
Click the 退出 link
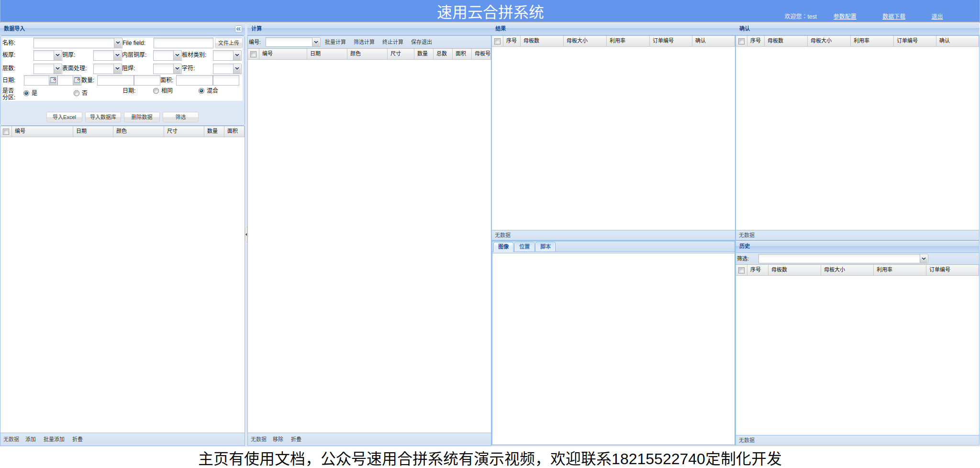937,17
